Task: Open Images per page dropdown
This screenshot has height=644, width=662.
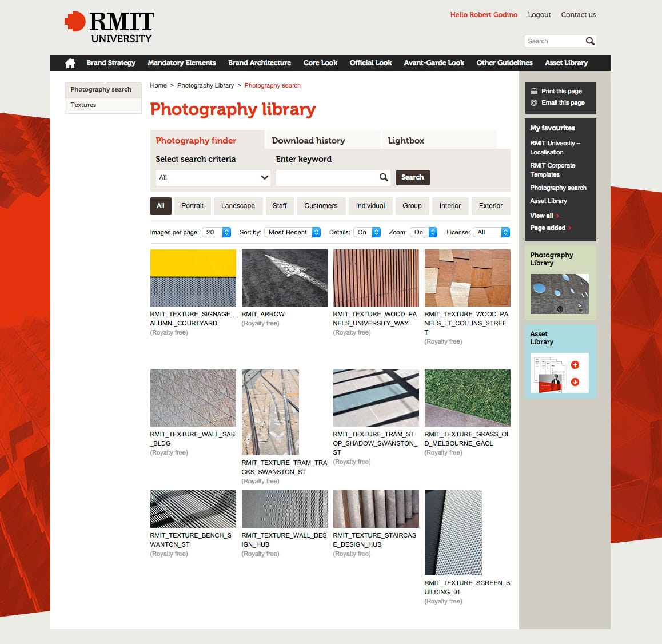Action: pos(216,232)
